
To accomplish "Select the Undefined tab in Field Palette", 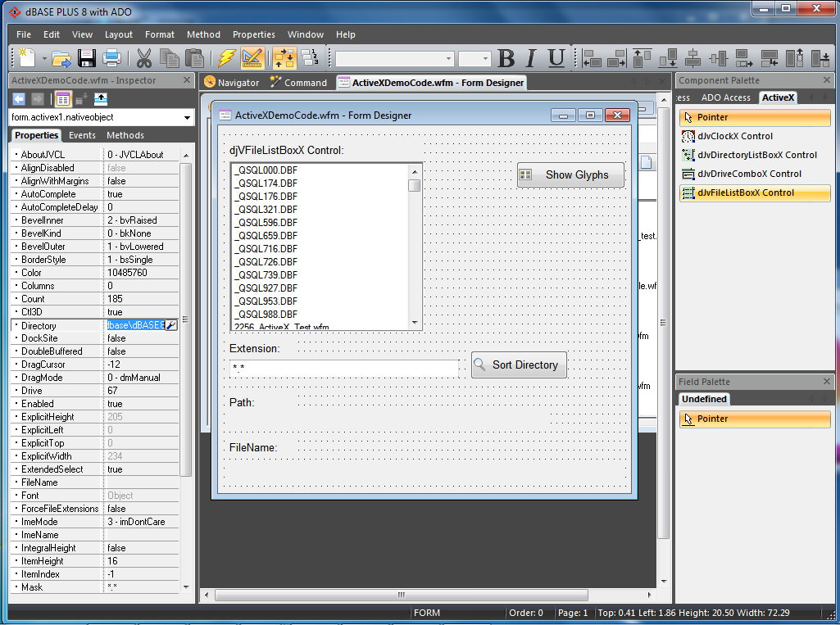I will pos(704,399).
